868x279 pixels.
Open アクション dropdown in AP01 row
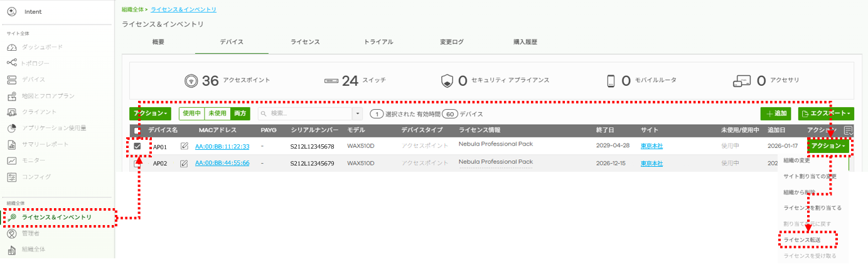pyautogui.click(x=828, y=146)
